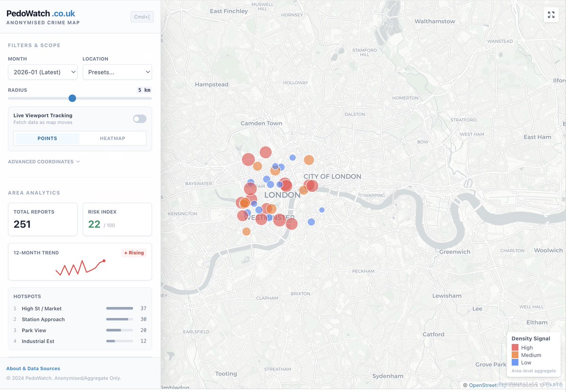Click the orange marker near City of London label
Image resolution: width=566 pixels, height=392 pixels.
click(309, 160)
